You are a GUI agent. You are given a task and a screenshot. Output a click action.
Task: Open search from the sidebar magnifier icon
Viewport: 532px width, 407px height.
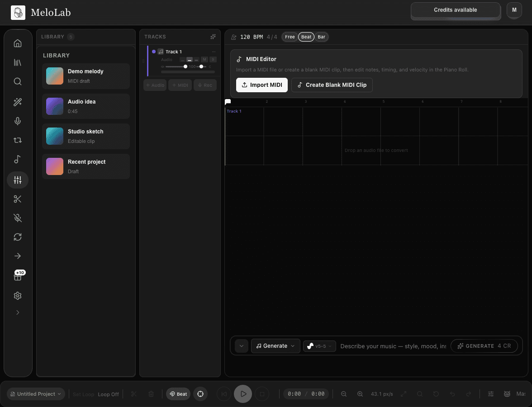point(18,81)
